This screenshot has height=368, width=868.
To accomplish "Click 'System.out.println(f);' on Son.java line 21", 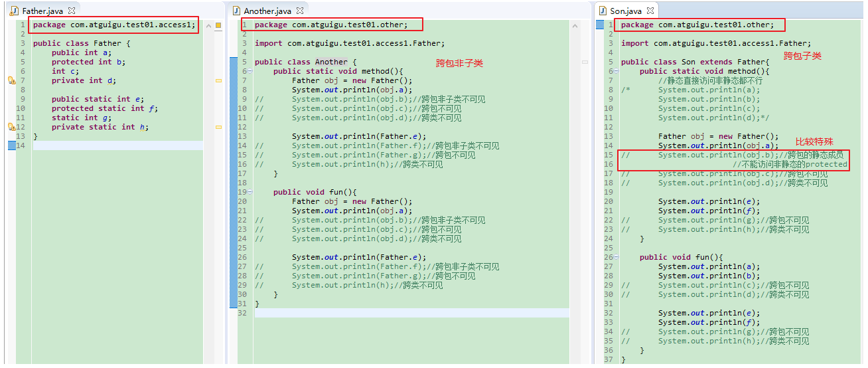I will 709,211.
